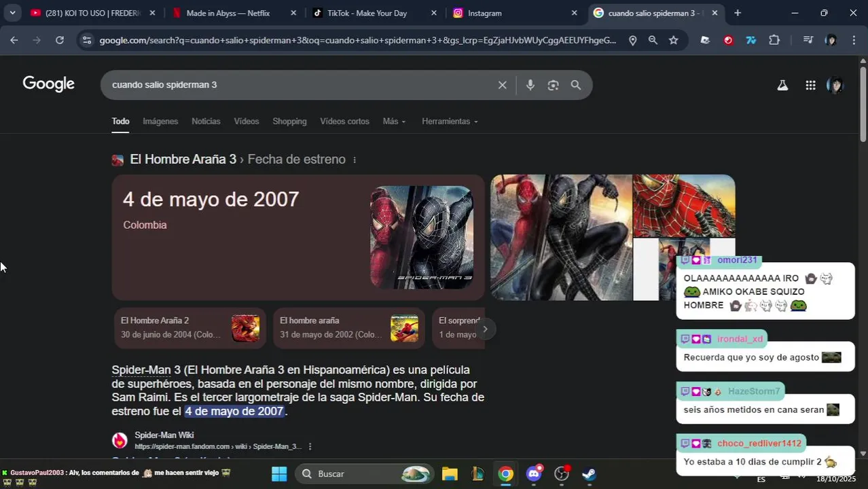Reload the current page
Image resolution: width=868 pixels, height=489 pixels.
[x=60, y=40]
